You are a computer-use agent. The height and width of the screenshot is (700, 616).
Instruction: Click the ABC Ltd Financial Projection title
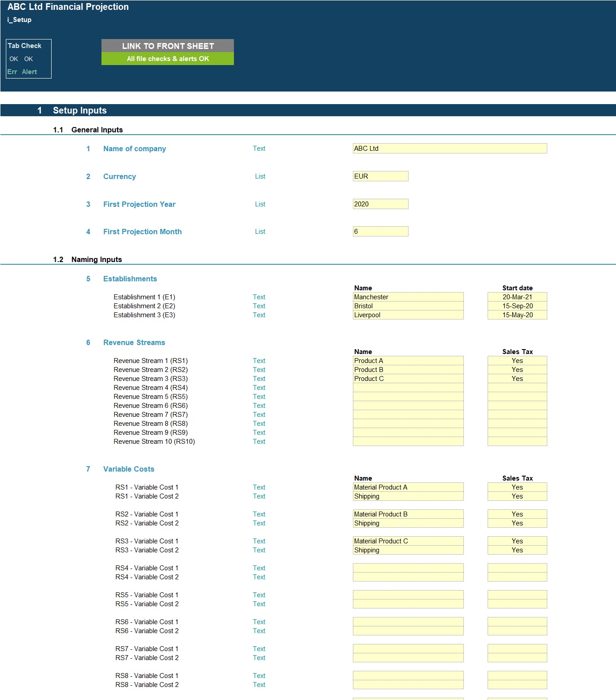[x=68, y=7]
